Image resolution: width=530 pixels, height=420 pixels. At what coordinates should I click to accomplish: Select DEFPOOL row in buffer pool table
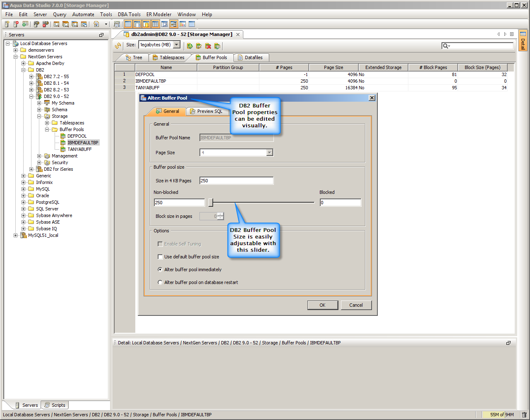pyautogui.click(x=311, y=74)
